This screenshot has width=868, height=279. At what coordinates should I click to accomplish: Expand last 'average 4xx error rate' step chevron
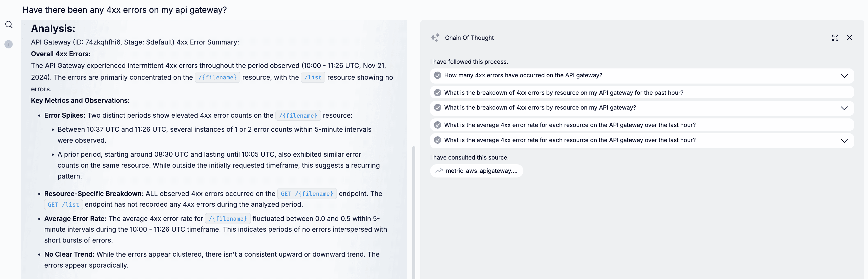[844, 141]
